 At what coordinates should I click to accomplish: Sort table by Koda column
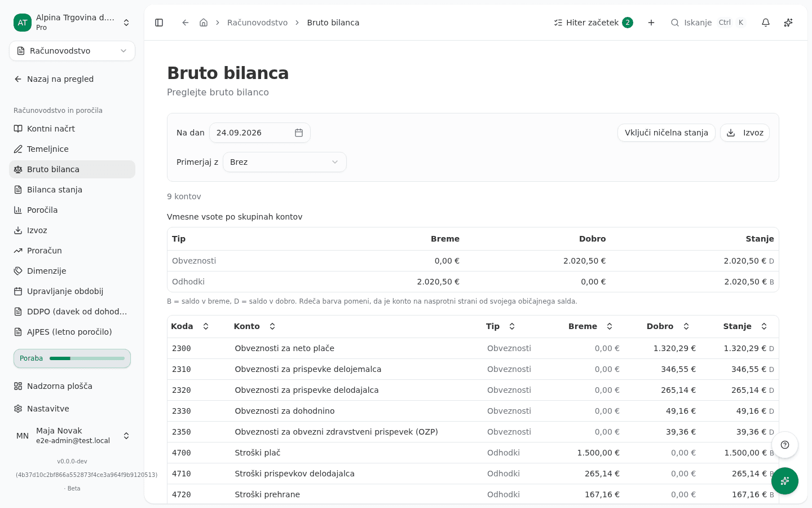pyautogui.click(x=190, y=326)
